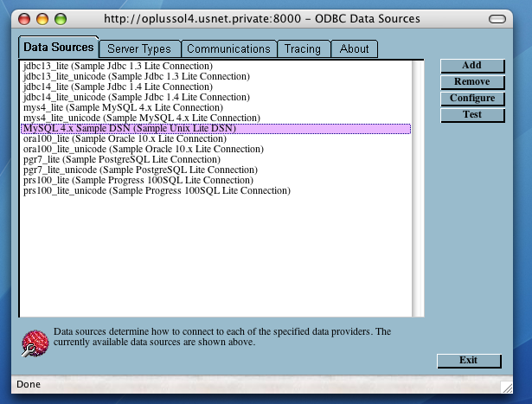Image resolution: width=532 pixels, height=404 pixels.
Task: Click the green zoom window button
Action: point(61,19)
